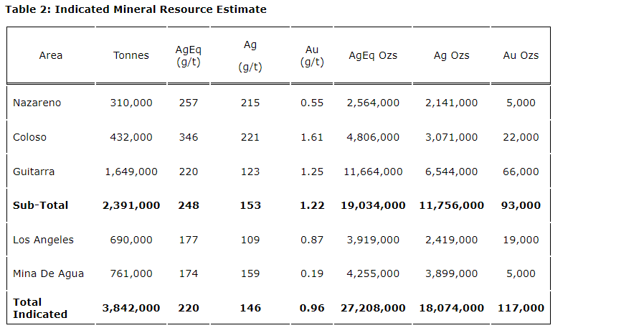Click Mina De Agua Au grade '0.19'
The height and width of the screenshot is (328, 644).
pyautogui.click(x=312, y=273)
